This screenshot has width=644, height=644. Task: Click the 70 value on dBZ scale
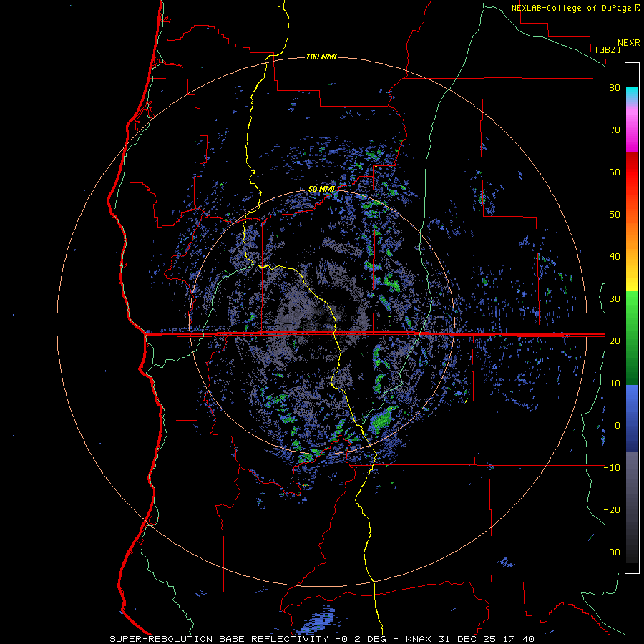[615, 130]
